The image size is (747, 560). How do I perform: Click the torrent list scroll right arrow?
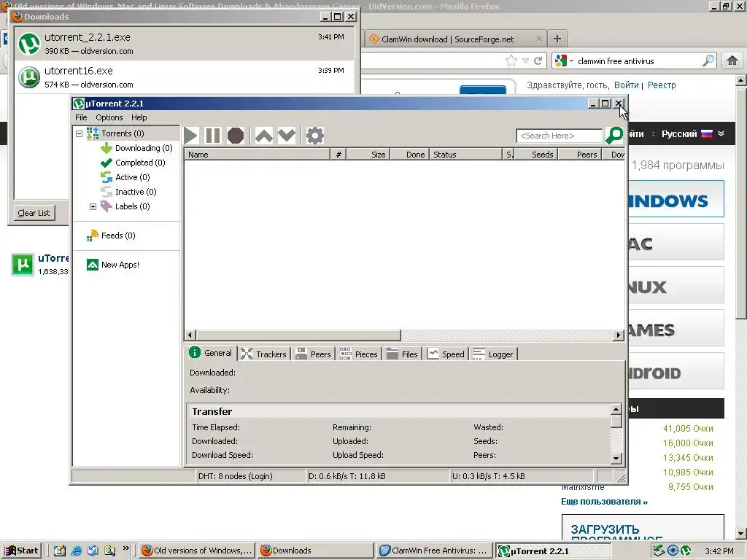619,335
